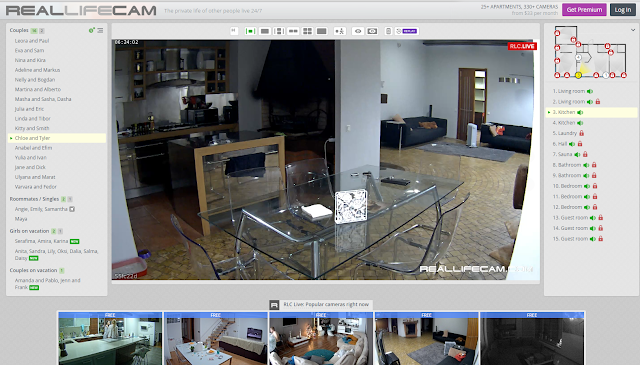Toggle sound icon on 10. Bedroom row
The width and height of the screenshot is (640, 365).
(x=587, y=186)
